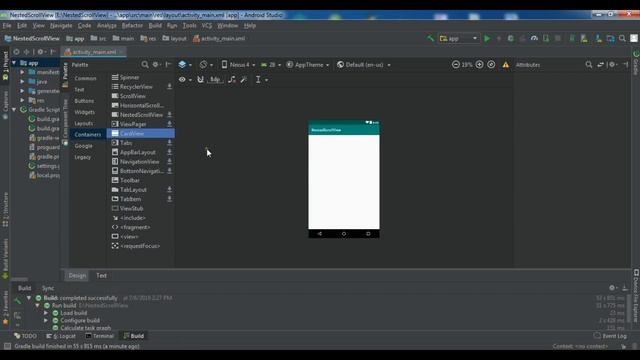Viewport: 640px width, 360px height.
Task: Open the Refactor menu
Action: (132, 25)
